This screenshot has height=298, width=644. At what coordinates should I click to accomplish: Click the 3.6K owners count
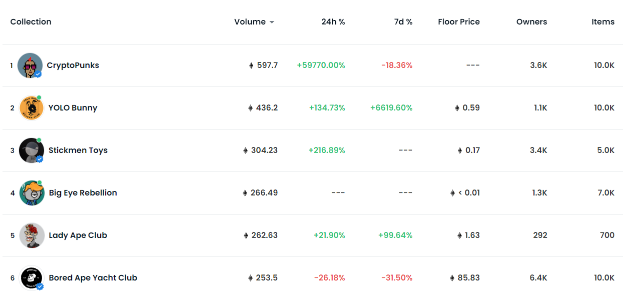(x=538, y=65)
